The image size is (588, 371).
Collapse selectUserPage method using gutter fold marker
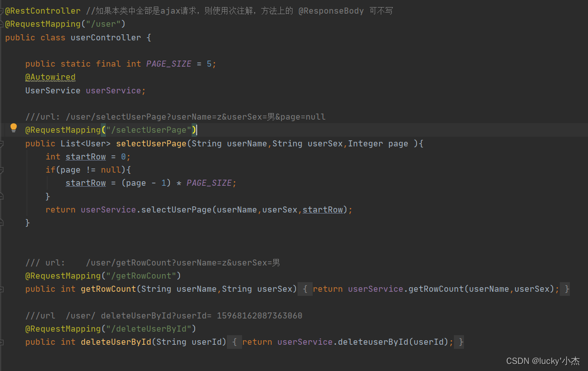(2, 144)
